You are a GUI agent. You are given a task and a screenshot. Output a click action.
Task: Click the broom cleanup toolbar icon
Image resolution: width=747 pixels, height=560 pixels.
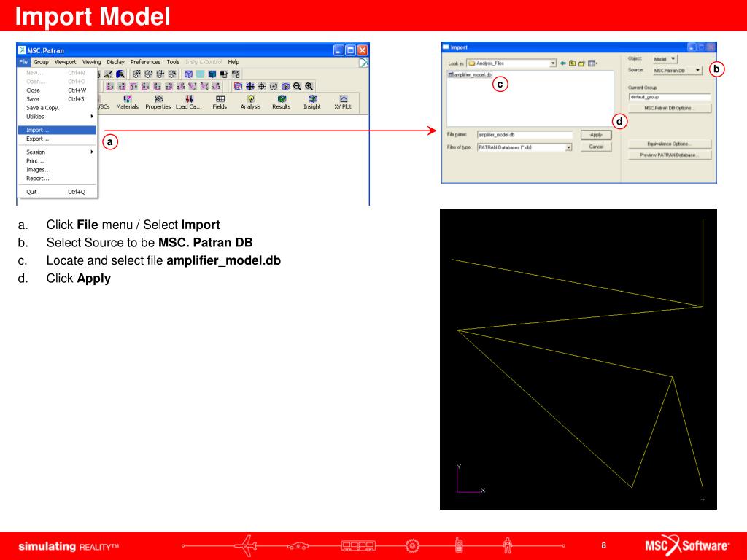[x=109, y=74]
